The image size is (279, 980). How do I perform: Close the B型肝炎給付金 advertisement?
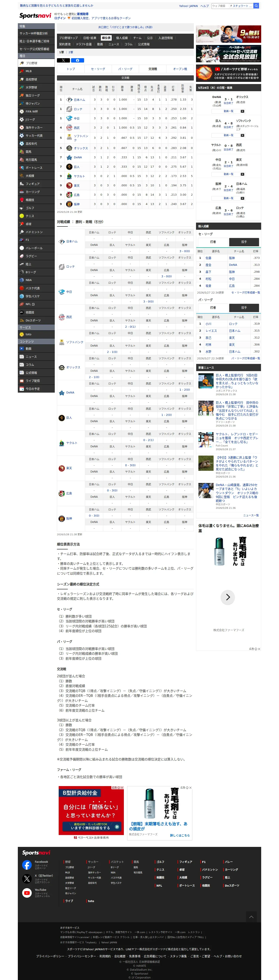pos(122,788)
